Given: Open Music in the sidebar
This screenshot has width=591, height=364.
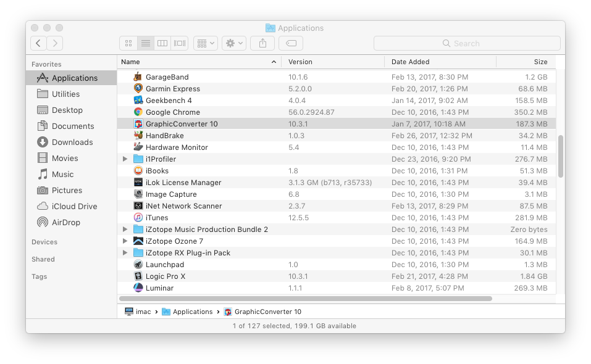Looking at the screenshot, I should click(72, 174).
